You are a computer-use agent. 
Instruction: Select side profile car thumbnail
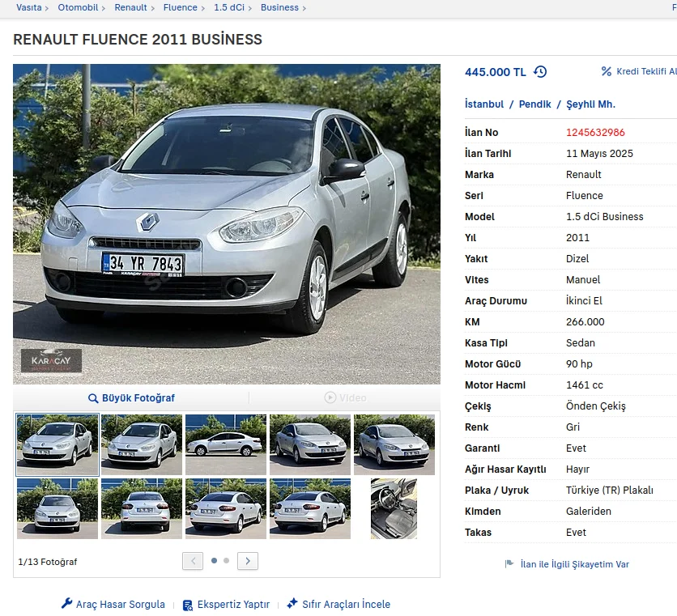tap(226, 444)
